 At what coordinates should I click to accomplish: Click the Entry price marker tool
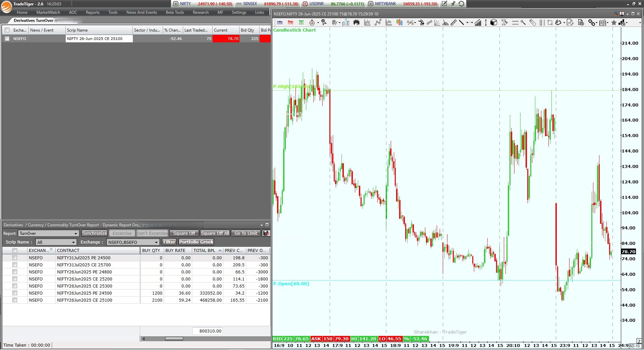click(280, 22)
